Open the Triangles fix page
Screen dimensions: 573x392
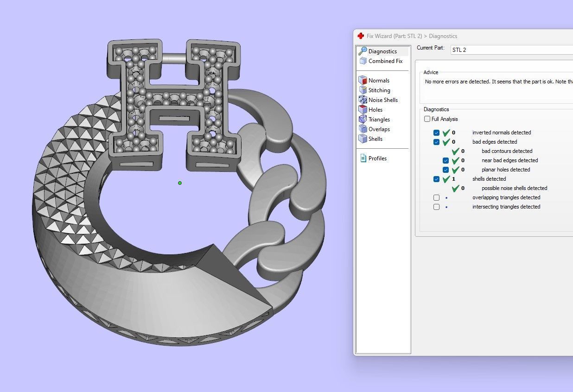pyautogui.click(x=379, y=120)
